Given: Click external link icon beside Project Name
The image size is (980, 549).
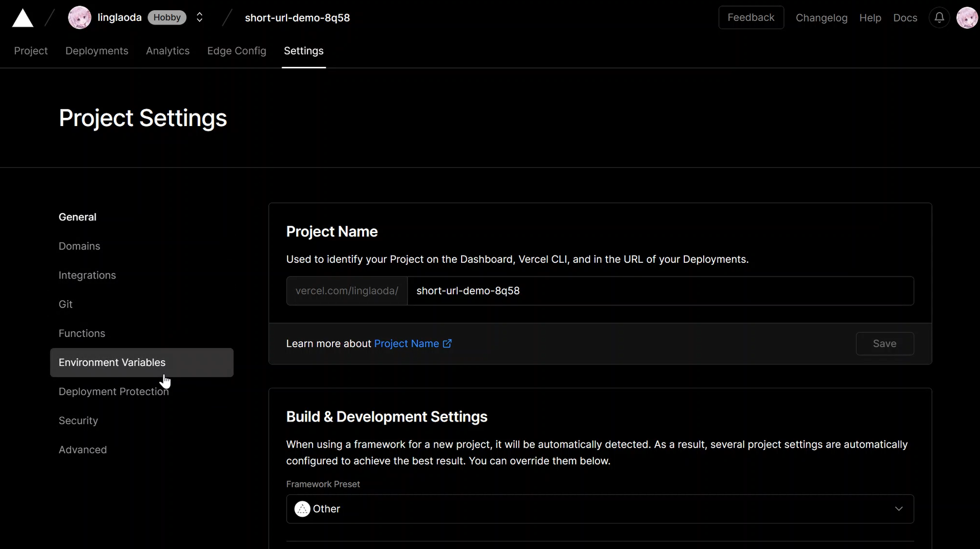Looking at the screenshot, I should [x=447, y=344].
